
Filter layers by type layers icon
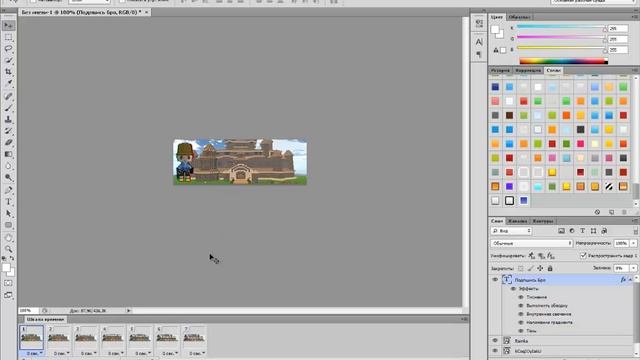(x=582, y=231)
